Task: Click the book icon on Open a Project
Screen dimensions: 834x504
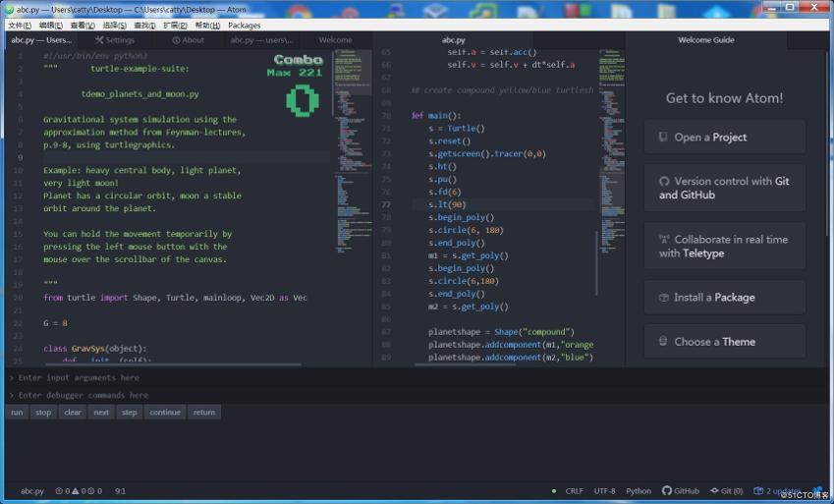Action: 663,137
